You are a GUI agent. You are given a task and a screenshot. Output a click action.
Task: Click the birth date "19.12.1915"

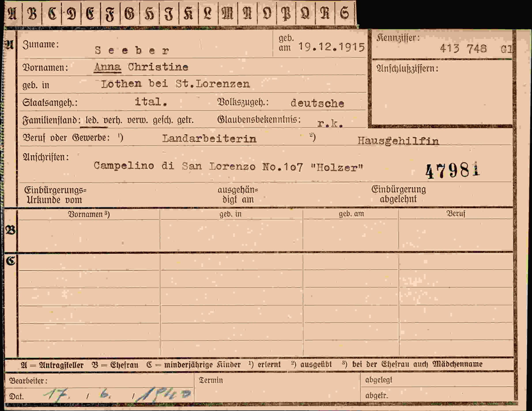tap(332, 47)
